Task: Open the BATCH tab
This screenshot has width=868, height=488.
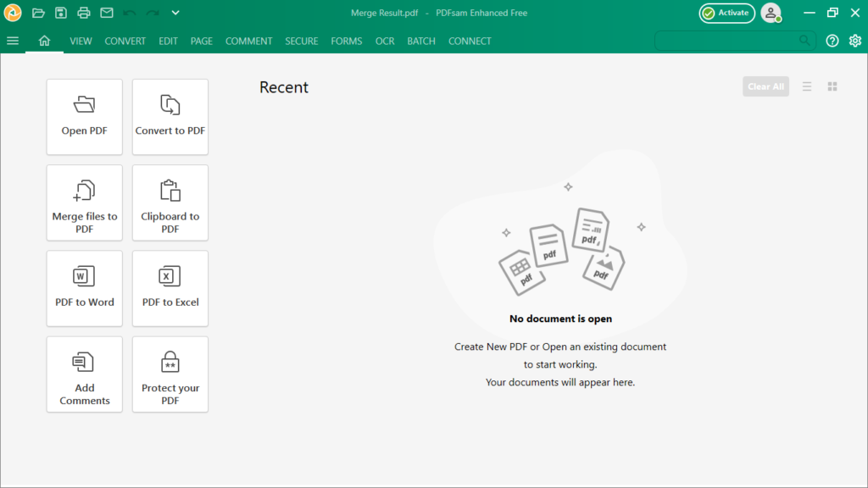Action: pos(421,41)
